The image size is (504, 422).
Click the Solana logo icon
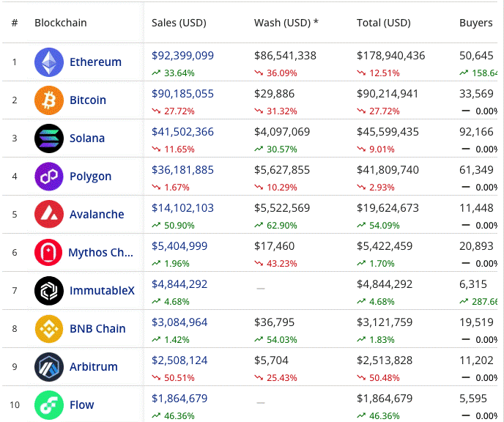coord(49,138)
